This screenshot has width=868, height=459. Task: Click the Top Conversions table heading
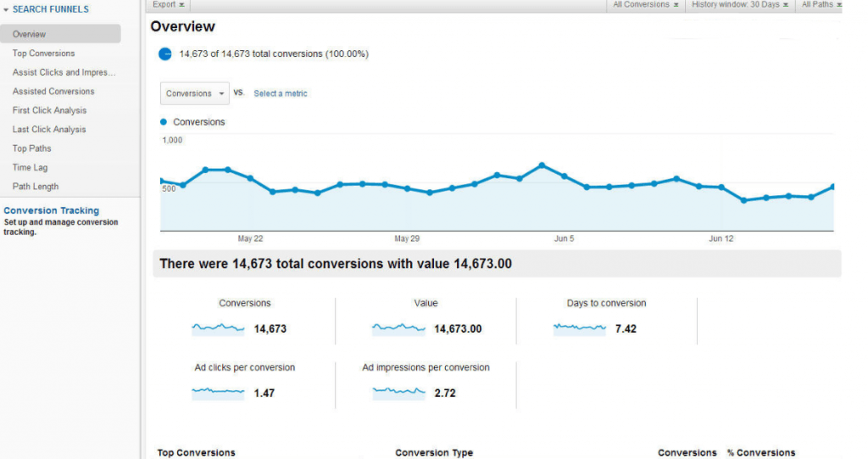pos(196,453)
